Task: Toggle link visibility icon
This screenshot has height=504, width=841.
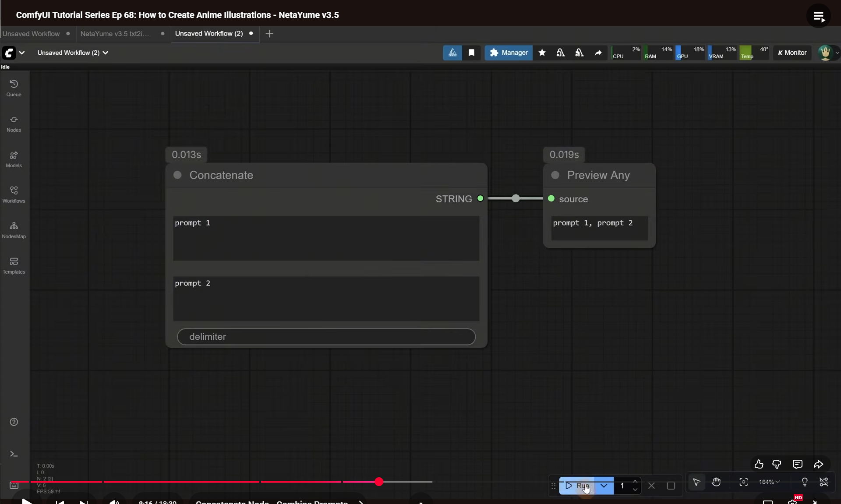Action: pyautogui.click(x=823, y=482)
